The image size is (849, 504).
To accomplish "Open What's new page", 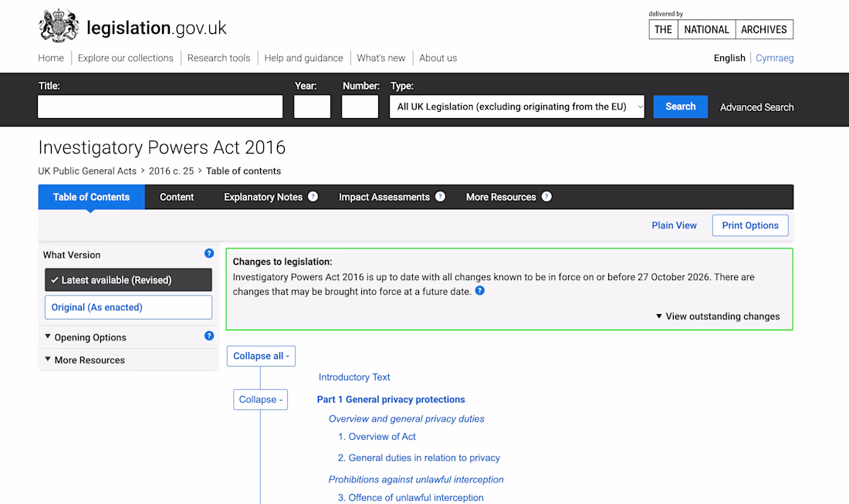I will tap(381, 58).
